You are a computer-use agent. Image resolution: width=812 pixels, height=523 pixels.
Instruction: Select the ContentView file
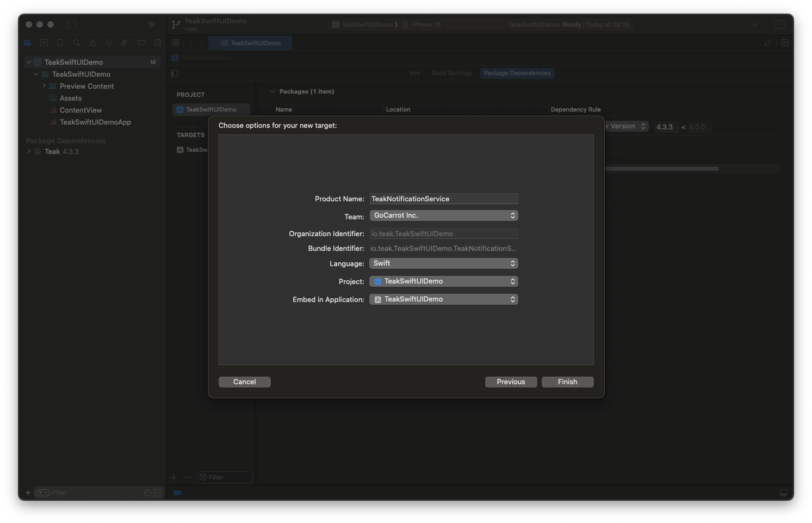tap(80, 110)
